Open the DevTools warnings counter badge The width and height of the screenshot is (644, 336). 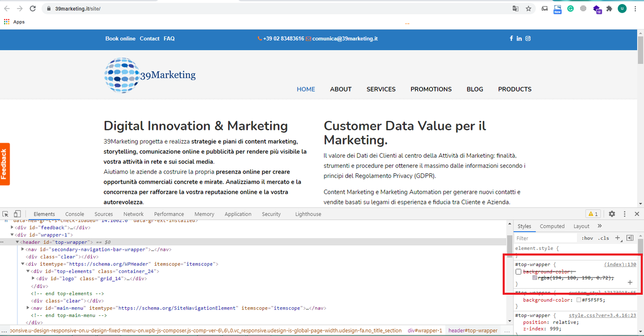(x=592, y=214)
